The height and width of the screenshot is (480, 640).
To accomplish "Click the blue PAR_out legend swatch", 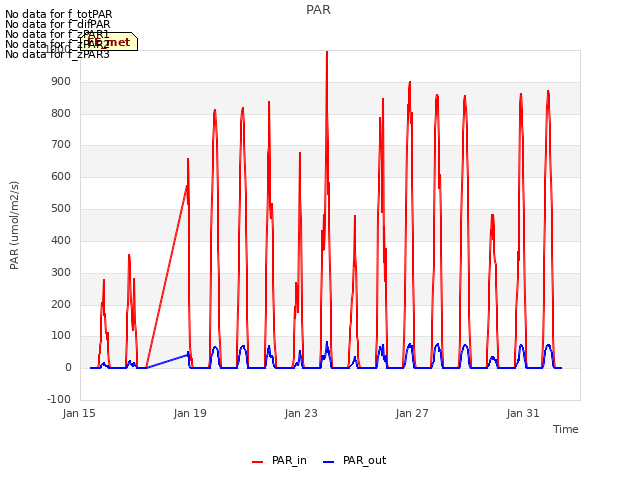I will (329, 462).
